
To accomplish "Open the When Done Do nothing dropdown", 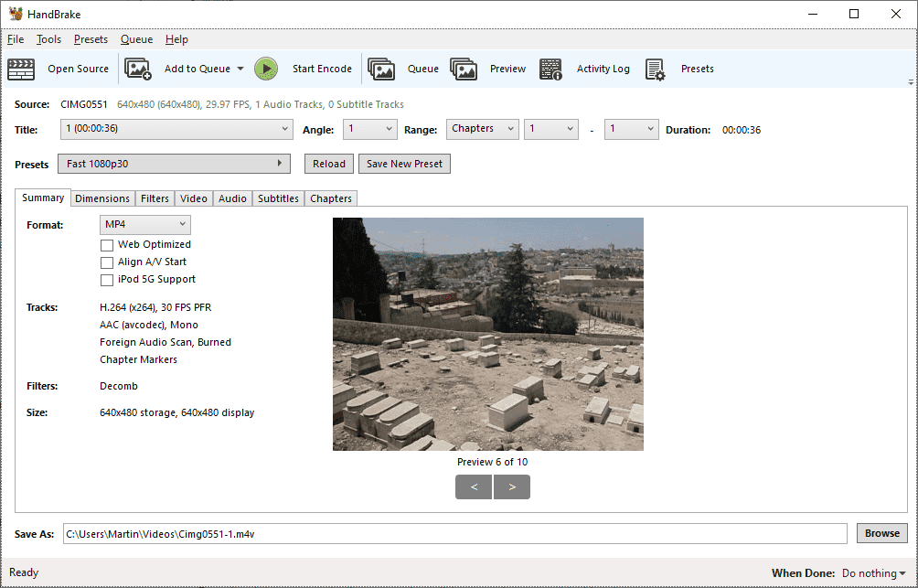I will (x=873, y=573).
